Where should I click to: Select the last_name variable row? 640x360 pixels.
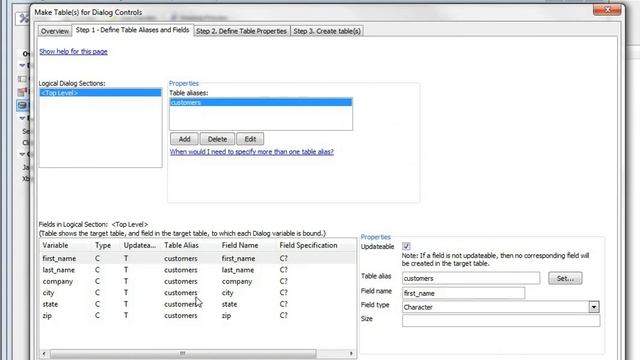pos(198,270)
